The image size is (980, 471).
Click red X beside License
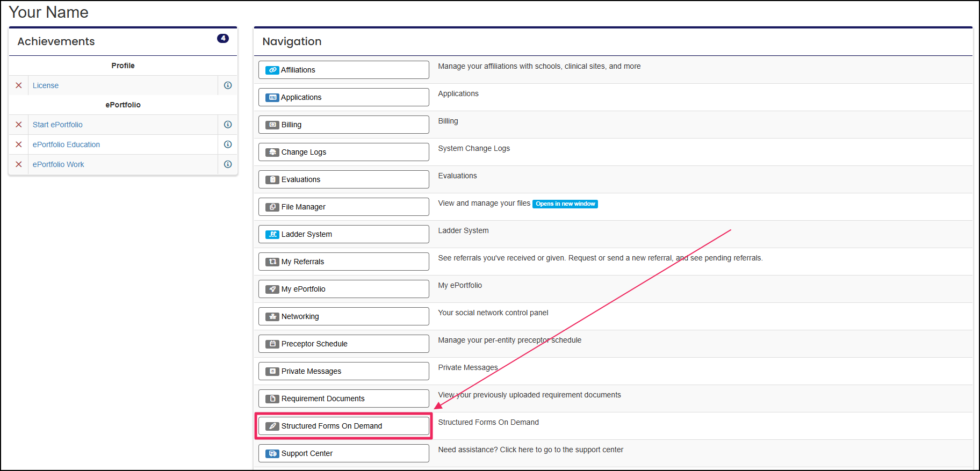19,85
